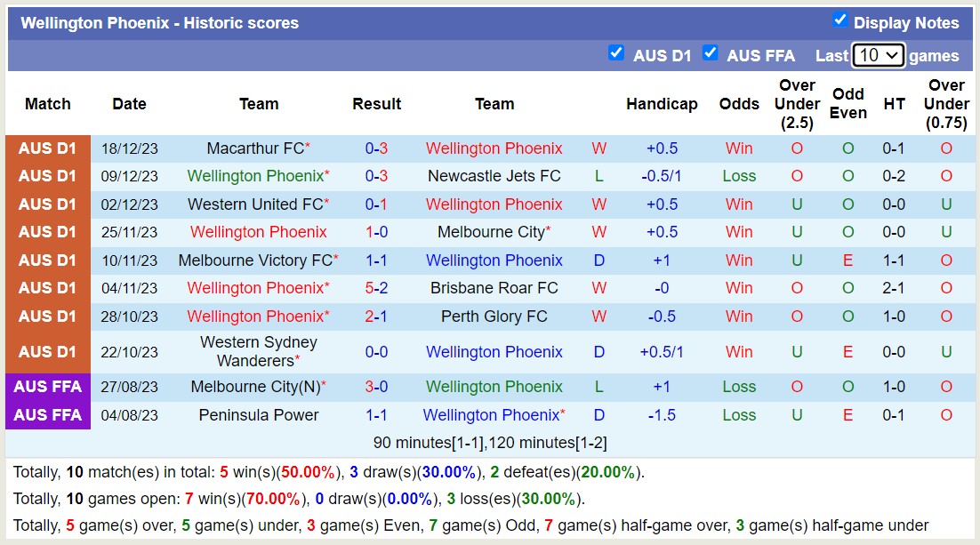The image size is (980, 545).
Task: Open the Melbourne Victory FC link
Action: pyautogui.click(x=255, y=260)
